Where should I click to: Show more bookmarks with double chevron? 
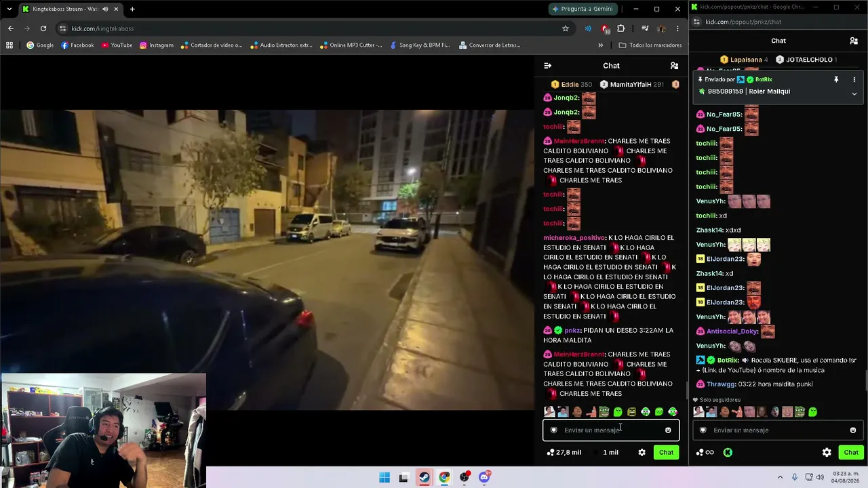[x=601, y=45]
